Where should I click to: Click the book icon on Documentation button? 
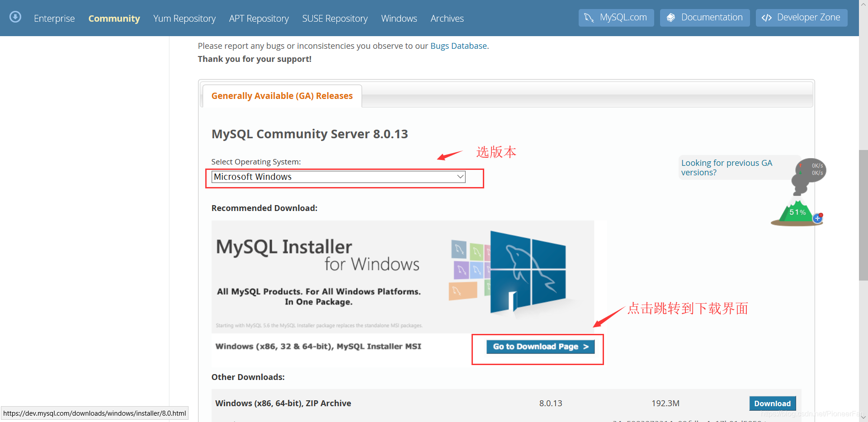671,18
